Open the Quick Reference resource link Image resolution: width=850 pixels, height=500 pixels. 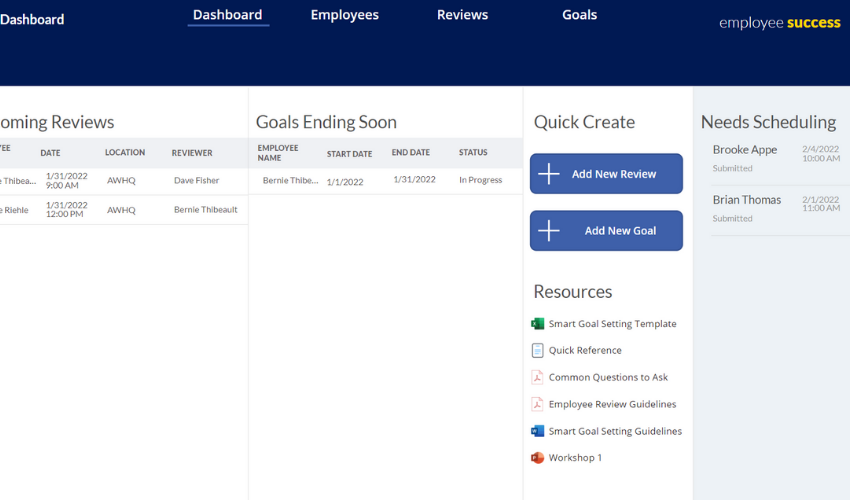(x=585, y=351)
